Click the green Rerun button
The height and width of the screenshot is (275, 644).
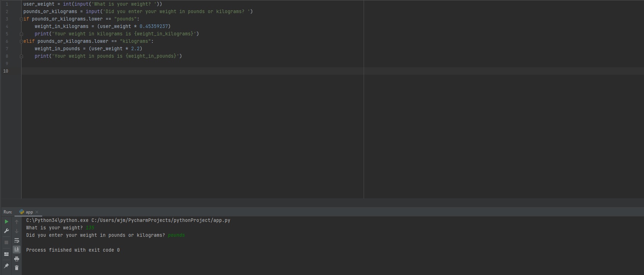[x=6, y=222]
